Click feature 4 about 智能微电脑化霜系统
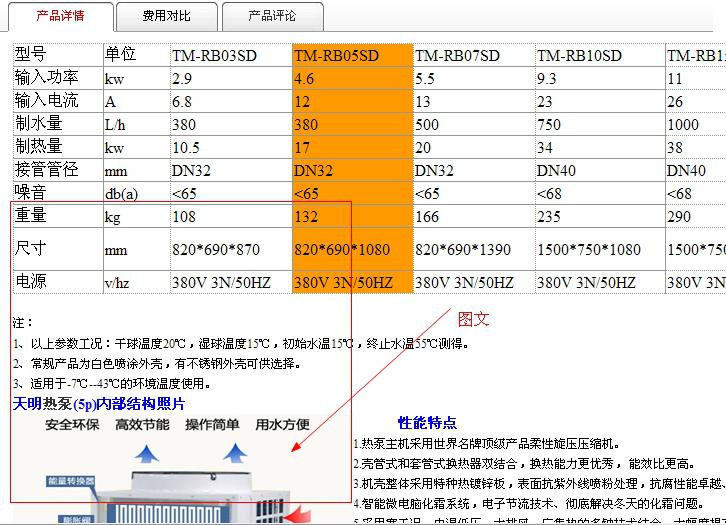Image resolution: width=726 pixels, height=525 pixels. [x=528, y=504]
